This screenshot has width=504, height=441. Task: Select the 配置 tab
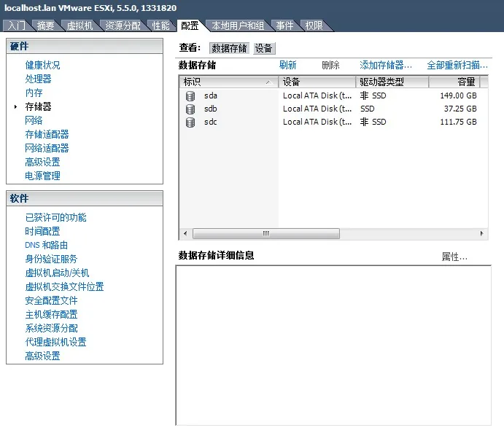[190, 26]
